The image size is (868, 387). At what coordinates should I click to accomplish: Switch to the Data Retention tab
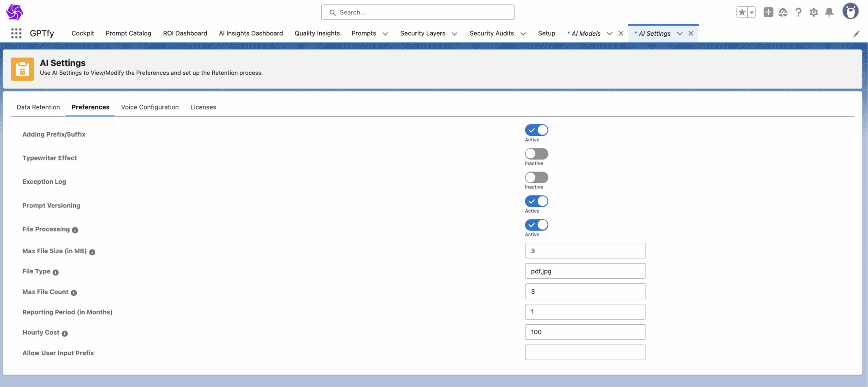(x=38, y=107)
